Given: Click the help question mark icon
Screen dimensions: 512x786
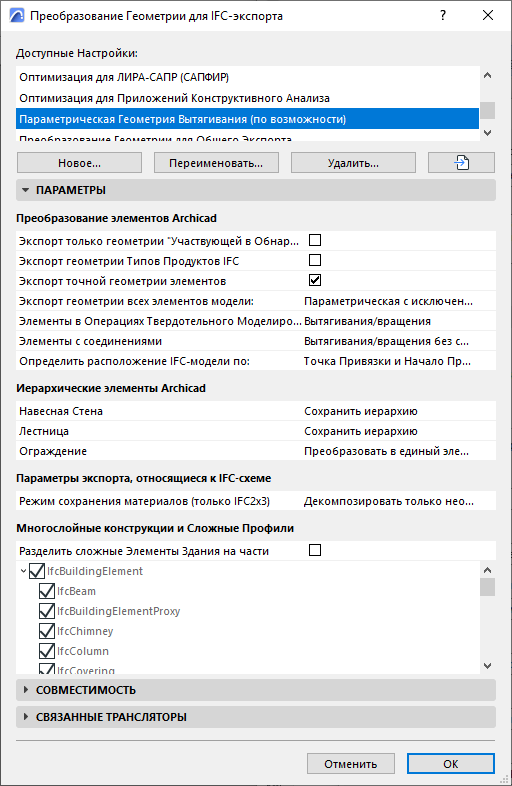Looking at the screenshot, I should [443, 16].
